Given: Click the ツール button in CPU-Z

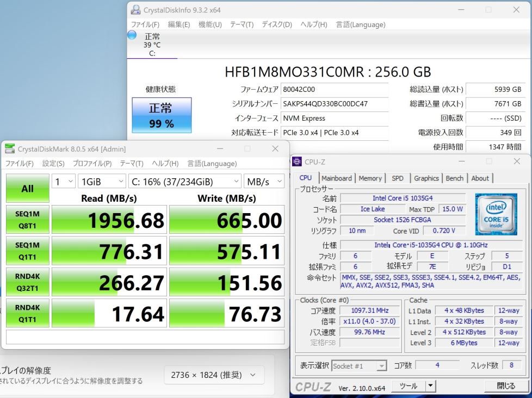Looking at the screenshot, I should tap(409, 386).
